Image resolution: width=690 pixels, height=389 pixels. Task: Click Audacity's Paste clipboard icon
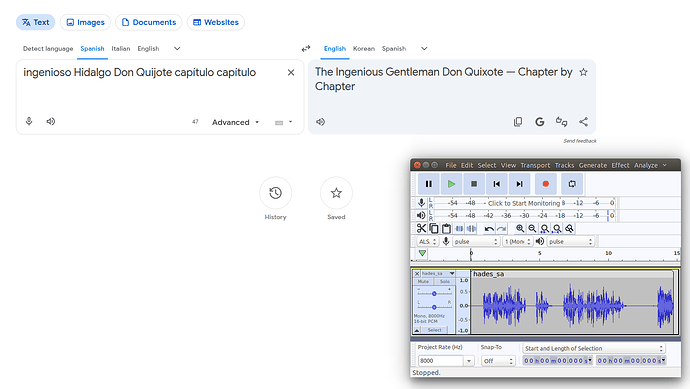pyautogui.click(x=446, y=228)
